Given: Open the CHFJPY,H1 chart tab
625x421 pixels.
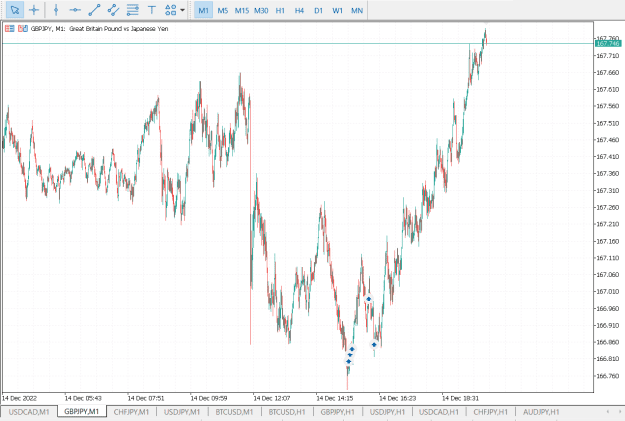Looking at the screenshot, I should pyautogui.click(x=491, y=411).
